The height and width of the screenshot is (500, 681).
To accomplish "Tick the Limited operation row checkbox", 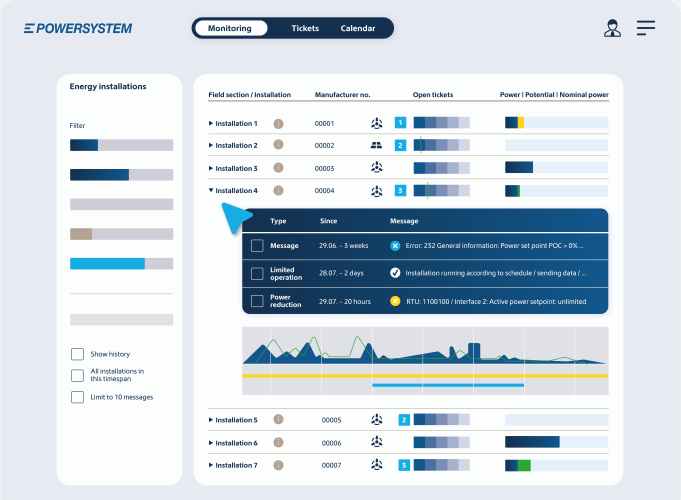I will pyautogui.click(x=257, y=273).
